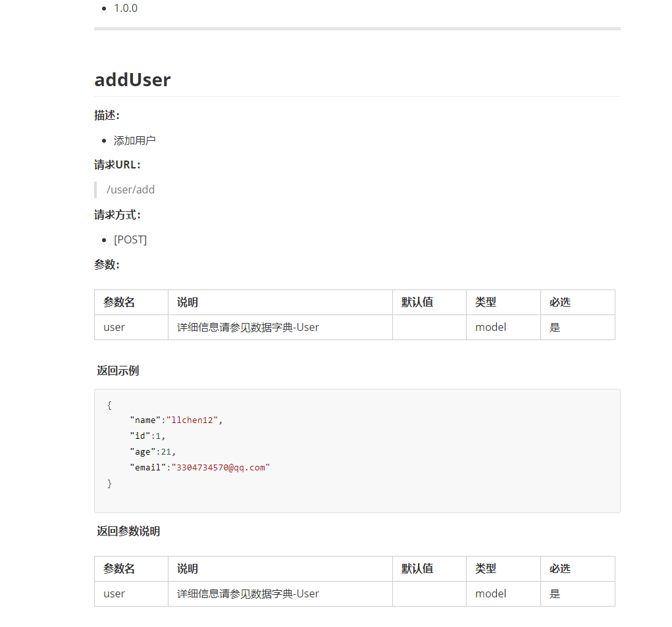Click the closing brace of JSON example

(x=109, y=484)
